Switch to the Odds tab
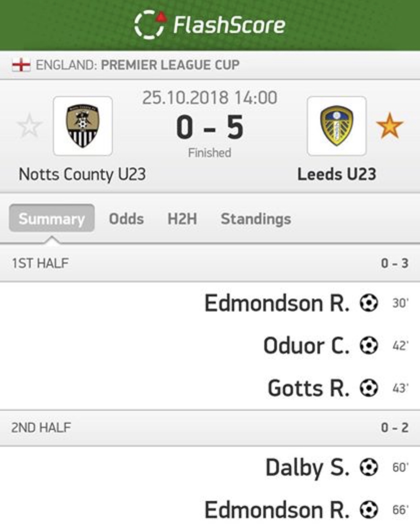The image size is (420, 528). (x=126, y=219)
